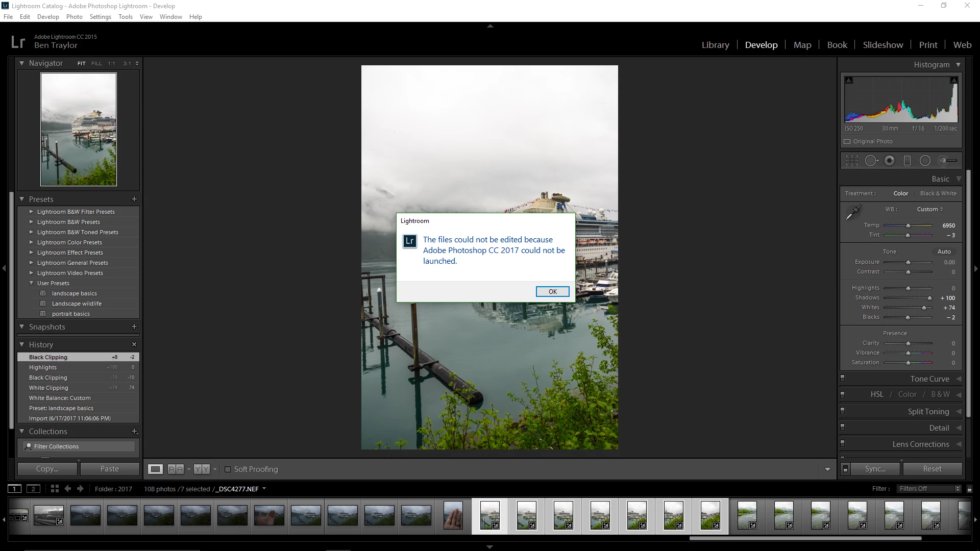Switch to Before/After left-right view

click(176, 469)
